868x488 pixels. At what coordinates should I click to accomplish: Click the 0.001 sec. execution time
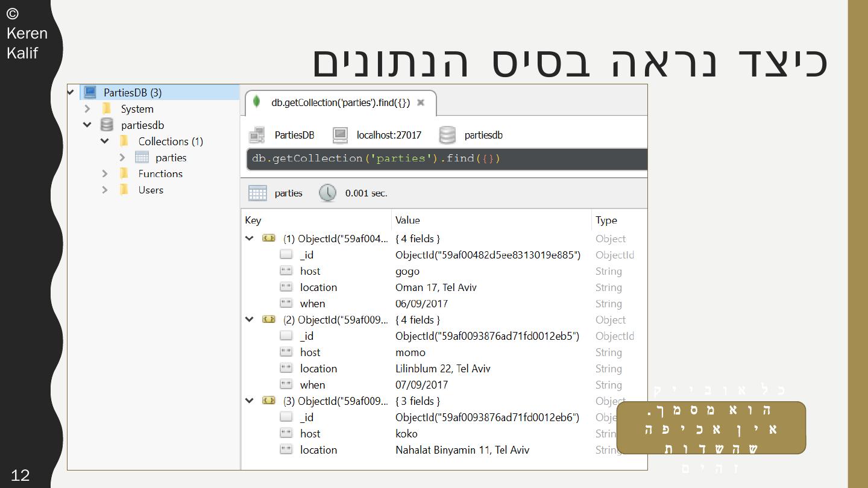pos(366,193)
